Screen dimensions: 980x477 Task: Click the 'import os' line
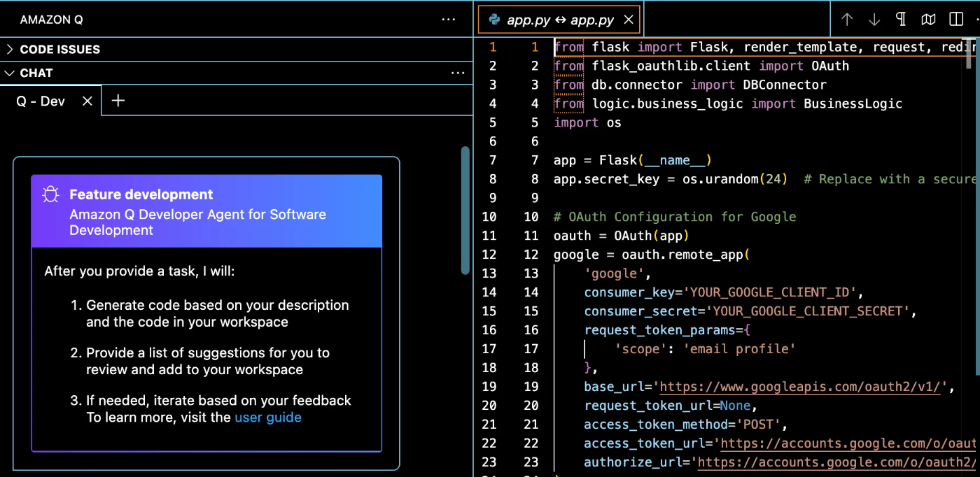click(587, 122)
